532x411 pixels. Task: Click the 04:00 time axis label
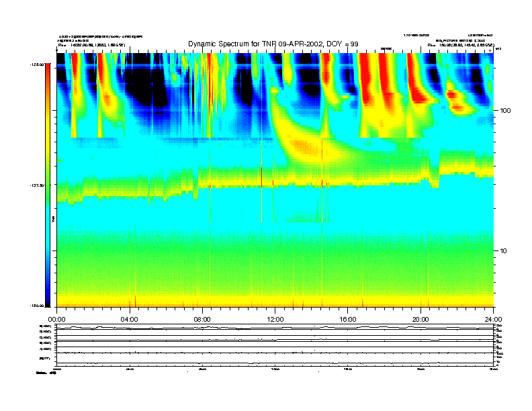pos(130,320)
